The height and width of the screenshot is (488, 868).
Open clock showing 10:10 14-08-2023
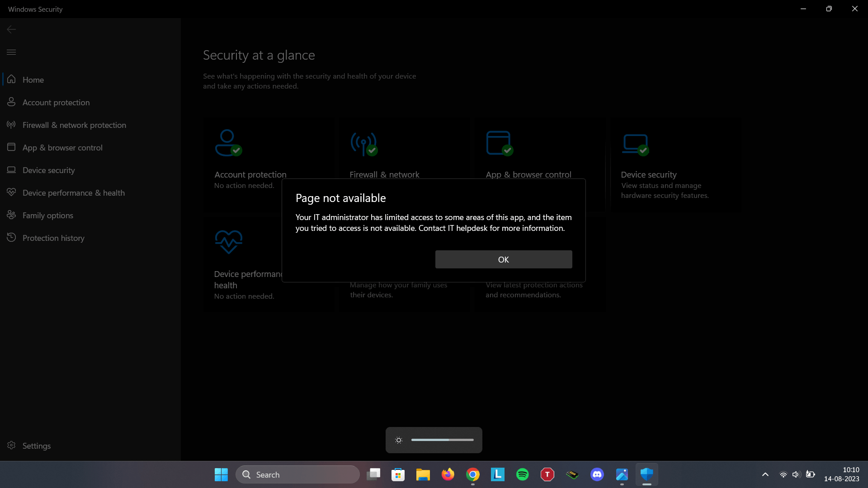click(x=842, y=474)
